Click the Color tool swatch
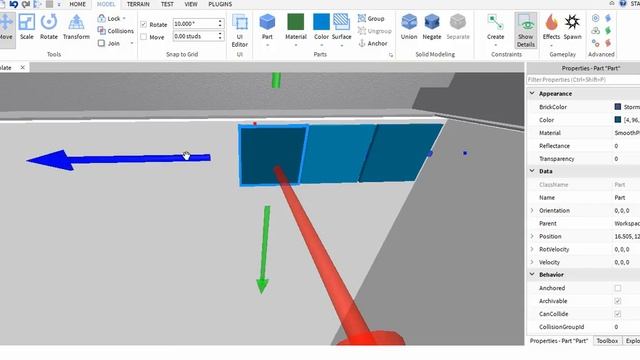 tap(321, 22)
